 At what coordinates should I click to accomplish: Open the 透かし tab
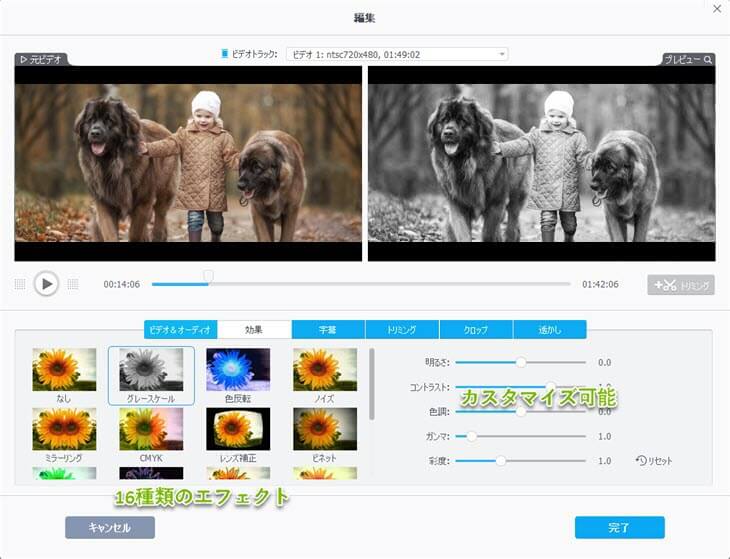pyautogui.click(x=549, y=329)
